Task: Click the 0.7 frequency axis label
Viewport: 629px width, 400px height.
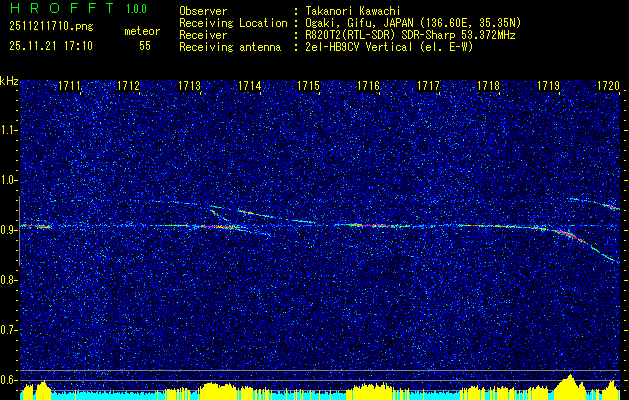Action: pos(8,330)
